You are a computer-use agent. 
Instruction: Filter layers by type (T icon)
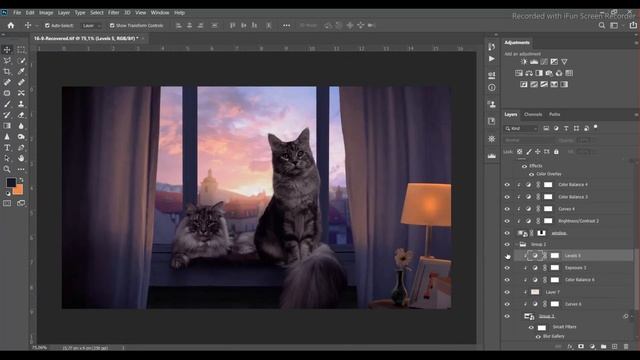point(566,128)
